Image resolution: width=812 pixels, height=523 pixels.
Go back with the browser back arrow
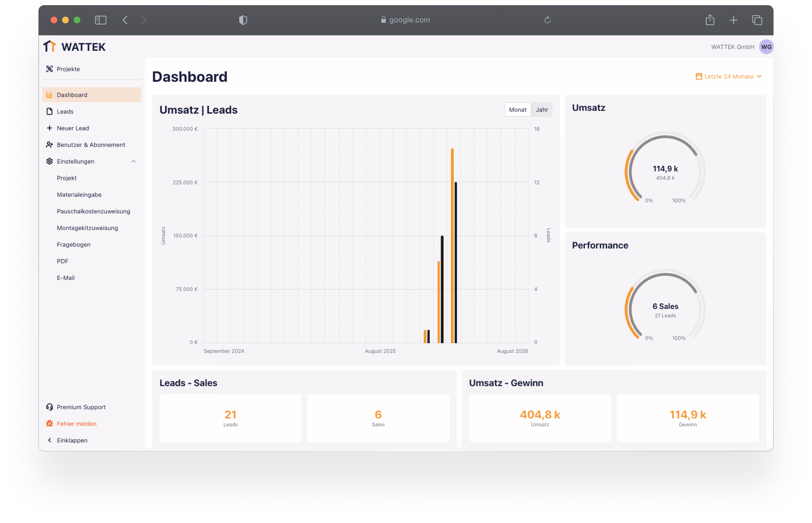[x=125, y=20]
